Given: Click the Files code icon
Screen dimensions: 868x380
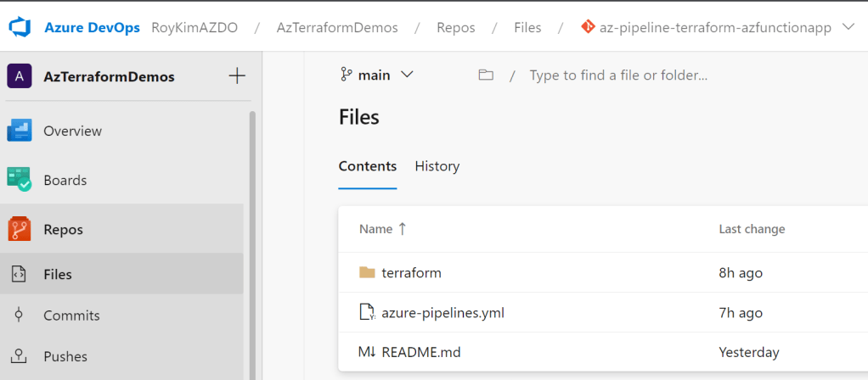Looking at the screenshot, I should pos(19,274).
